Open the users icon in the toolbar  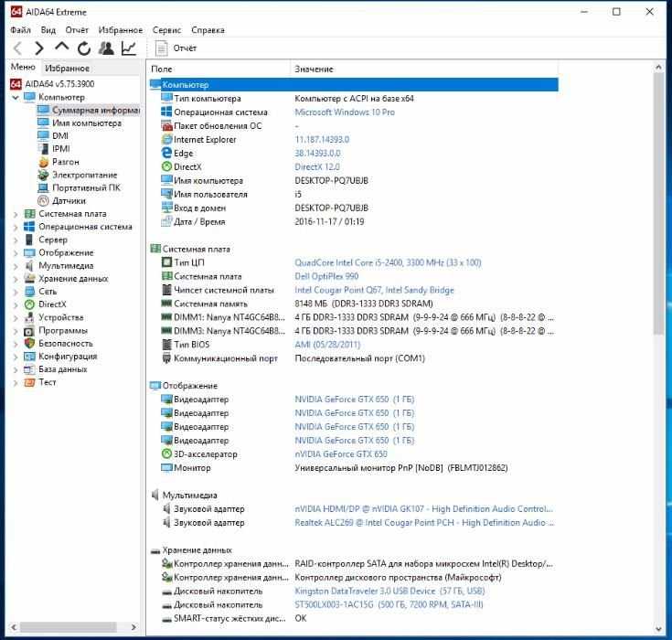[106, 48]
